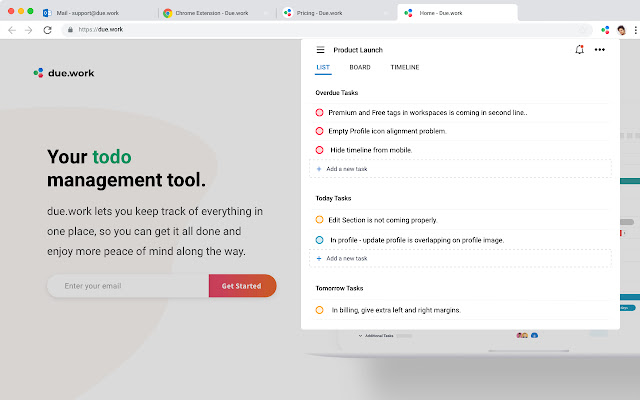Close the Chrome Extension - Due.work tab

266,13
